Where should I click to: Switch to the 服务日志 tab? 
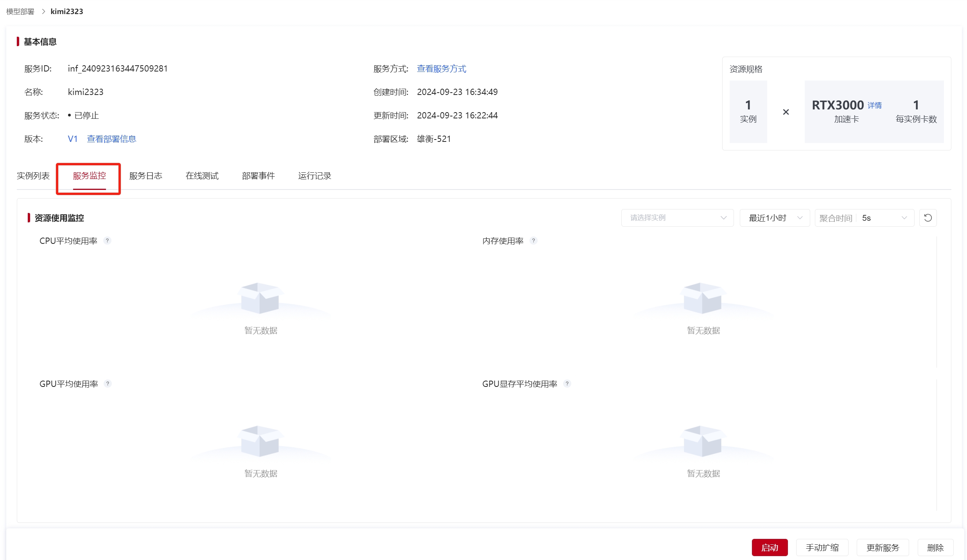[145, 176]
